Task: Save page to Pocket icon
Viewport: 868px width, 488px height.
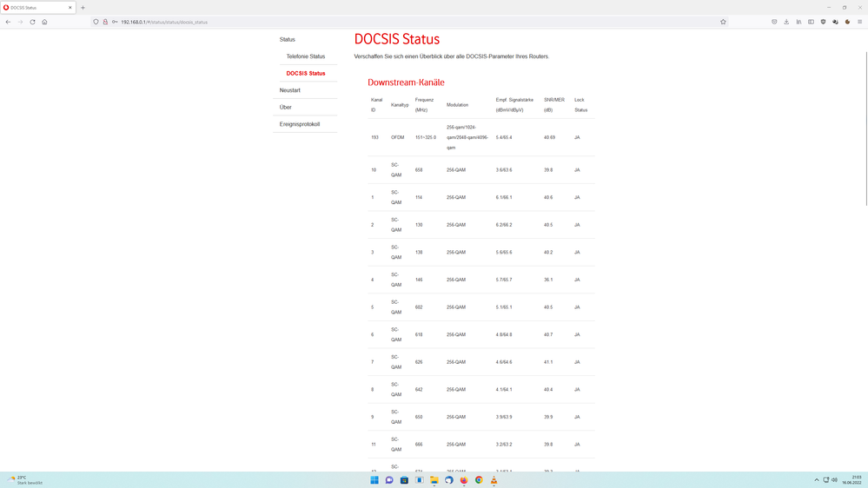Action: tap(774, 22)
